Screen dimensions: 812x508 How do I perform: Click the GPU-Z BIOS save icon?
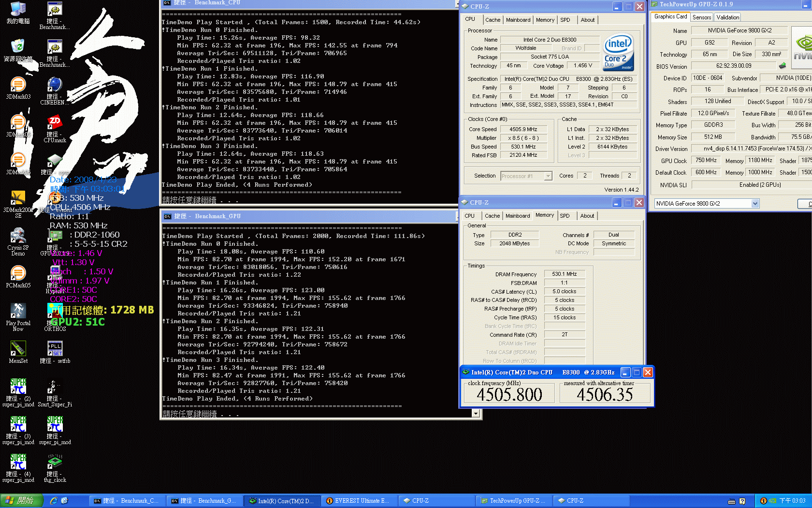(783, 65)
